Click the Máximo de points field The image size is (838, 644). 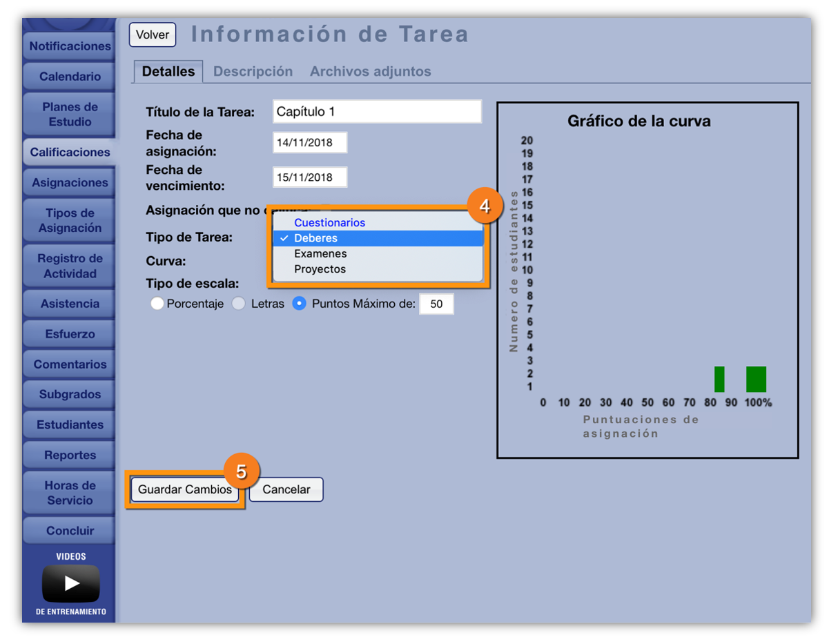(x=436, y=304)
